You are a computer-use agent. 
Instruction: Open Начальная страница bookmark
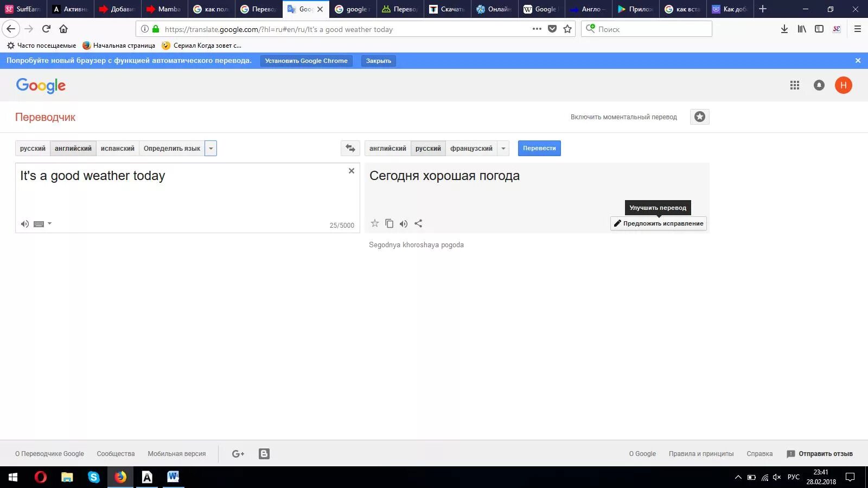(119, 46)
